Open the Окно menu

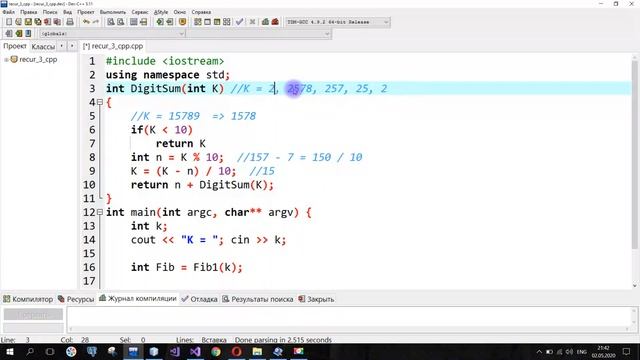180,12
